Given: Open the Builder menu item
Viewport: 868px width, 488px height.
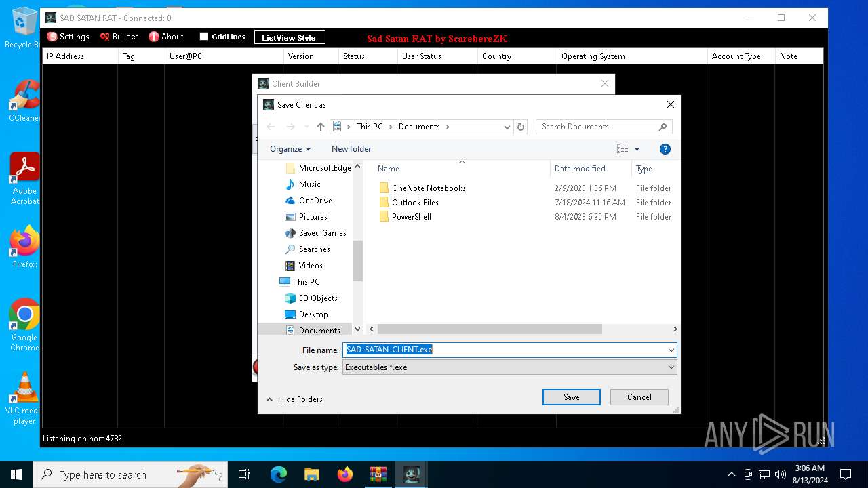Looking at the screenshot, I should pos(119,37).
